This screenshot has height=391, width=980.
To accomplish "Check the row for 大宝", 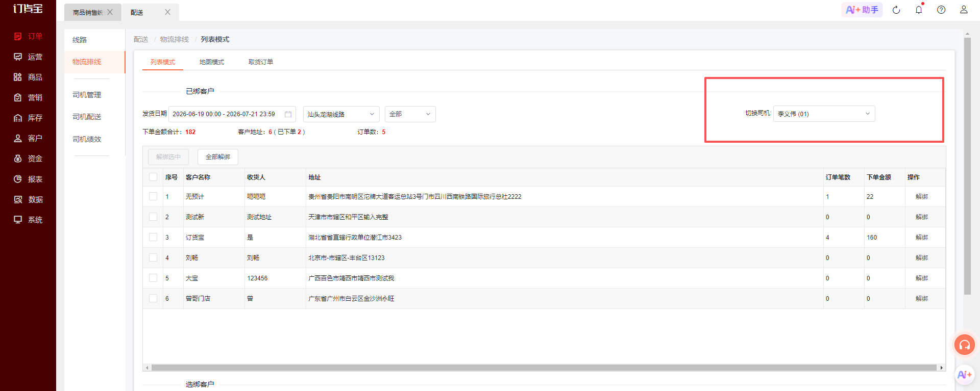I will point(153,278).
